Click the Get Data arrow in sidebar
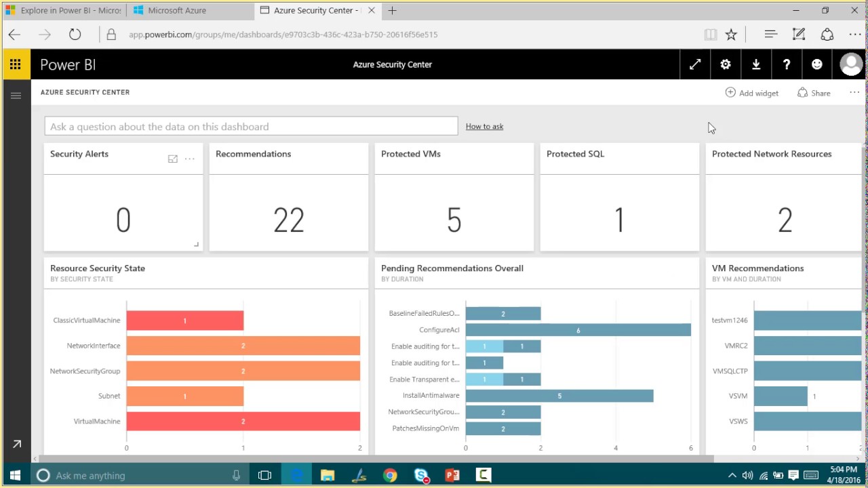The image size is (868, 488). click(x=16, y=445)
